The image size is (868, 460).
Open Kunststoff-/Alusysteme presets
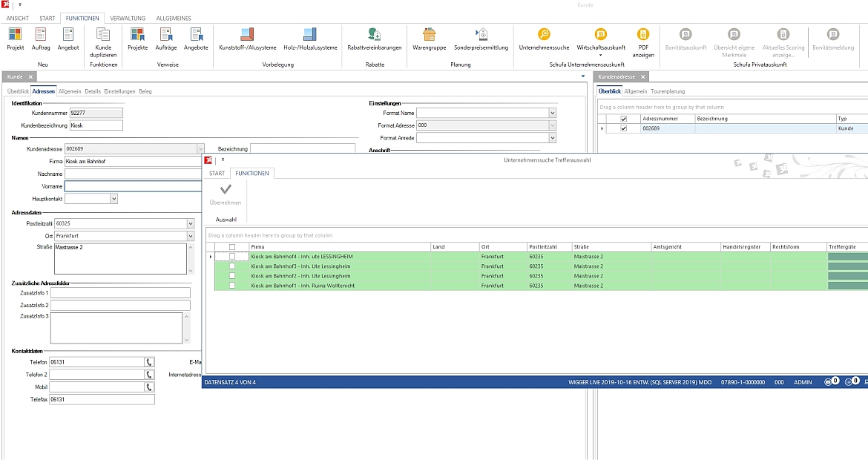tap(248, 35)
